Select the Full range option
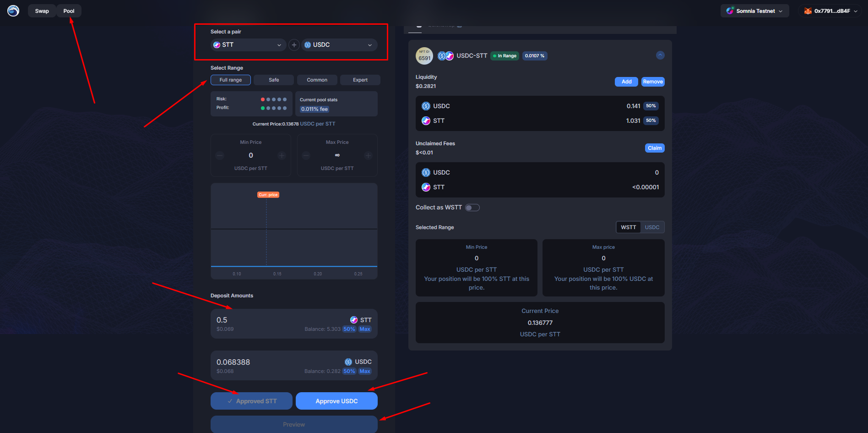 pyautogui.click(x=230, y=80)
